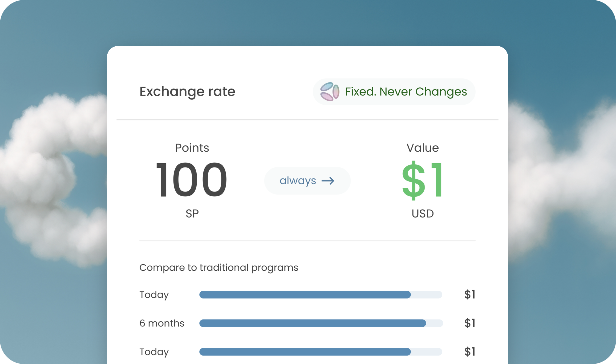This screenshot has width=616, height=364.
Task: Click the $1 amount on bottom Today row
Action: click(470, 351)
